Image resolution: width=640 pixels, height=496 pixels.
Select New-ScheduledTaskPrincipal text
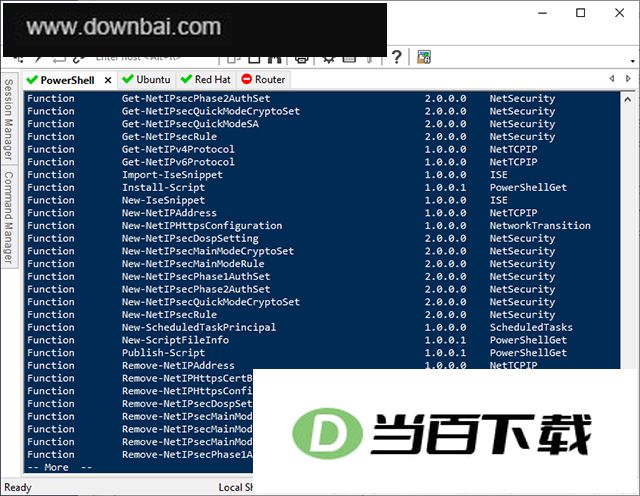[x=199, y=327]
